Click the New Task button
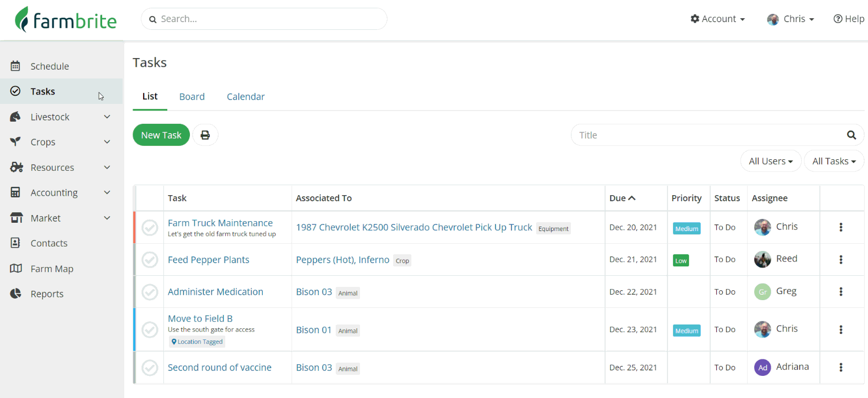 tap(161, 135)
